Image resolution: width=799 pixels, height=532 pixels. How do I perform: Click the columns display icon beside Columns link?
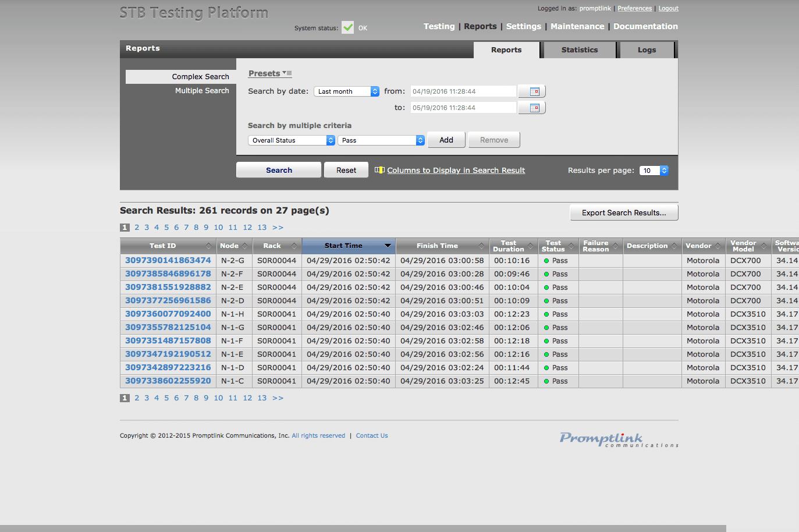pyautogui.click(x=379, y=170)
